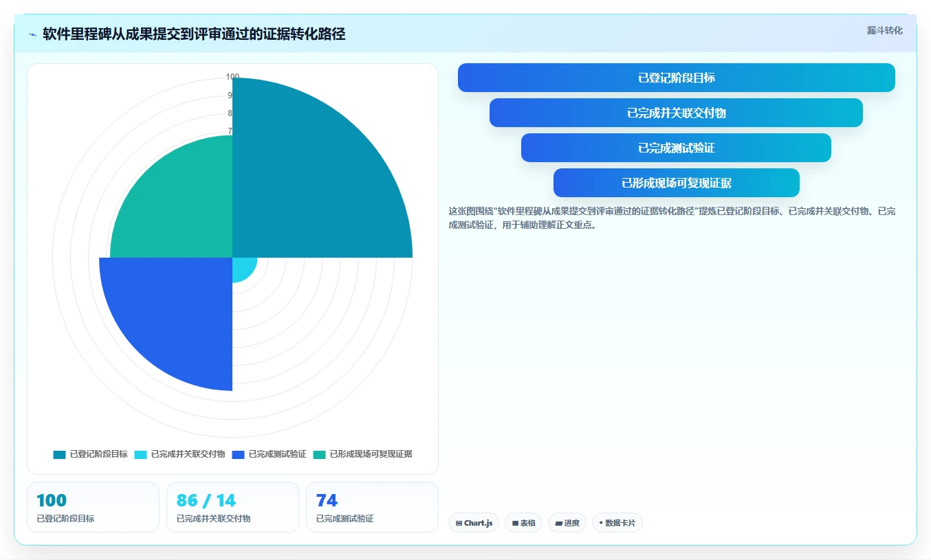Viewport: 931px width, 560px height.
Task: Select the 已完成并关联交付物 funnel bar
Action: pos(676,113)
